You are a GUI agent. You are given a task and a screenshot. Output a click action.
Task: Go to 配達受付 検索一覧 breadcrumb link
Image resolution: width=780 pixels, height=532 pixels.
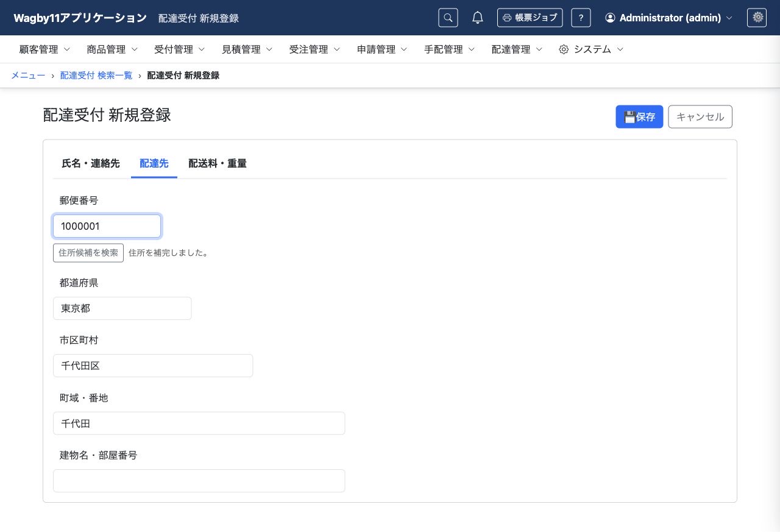pyautogui.click(x=96, y=76)
